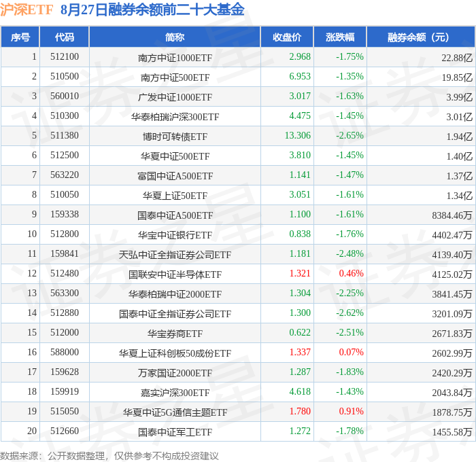Select fund code 510500
The image size is (476, 462).
[x=65, y=77]
